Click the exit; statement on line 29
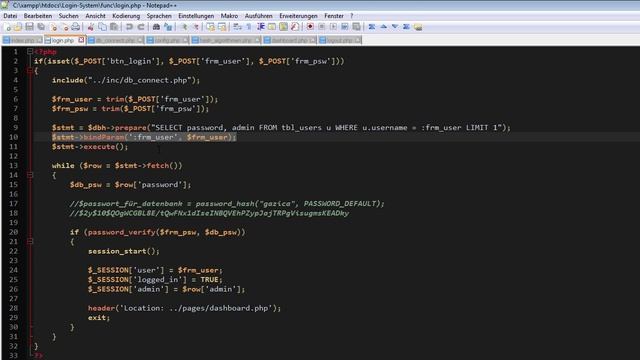 tap(99, 318)
